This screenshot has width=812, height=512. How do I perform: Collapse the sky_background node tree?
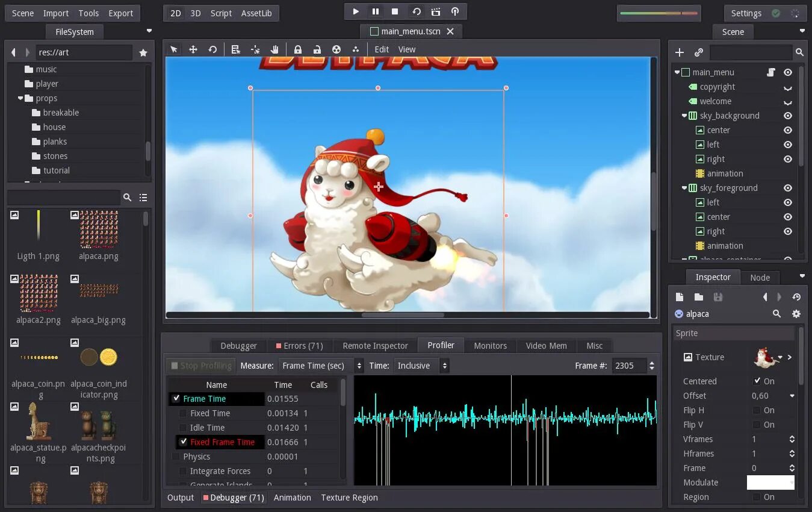point(684,116)
